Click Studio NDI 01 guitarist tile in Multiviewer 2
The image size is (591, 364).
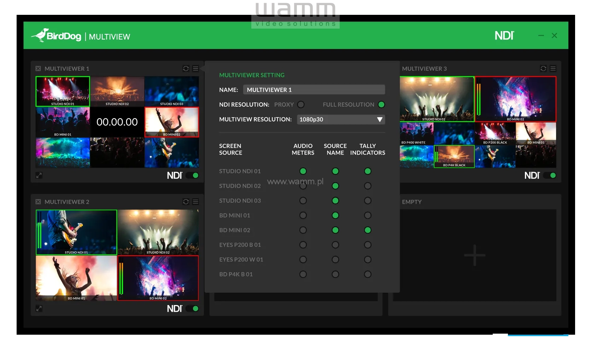pos(76,232)
